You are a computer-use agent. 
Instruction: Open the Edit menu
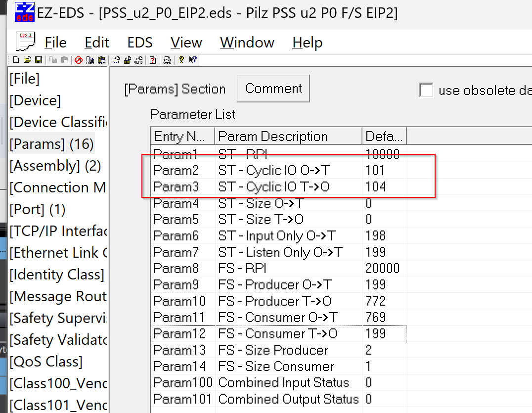point(97,43)
